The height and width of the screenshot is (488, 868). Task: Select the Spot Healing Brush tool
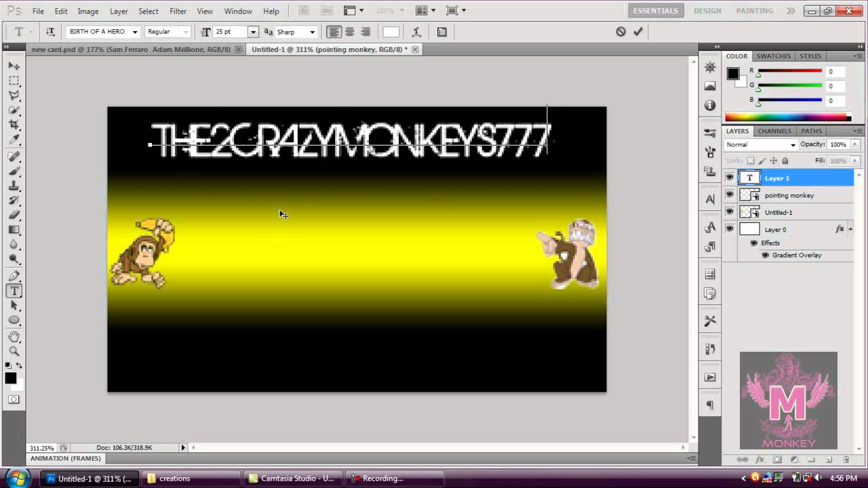[x=14, y=157]
